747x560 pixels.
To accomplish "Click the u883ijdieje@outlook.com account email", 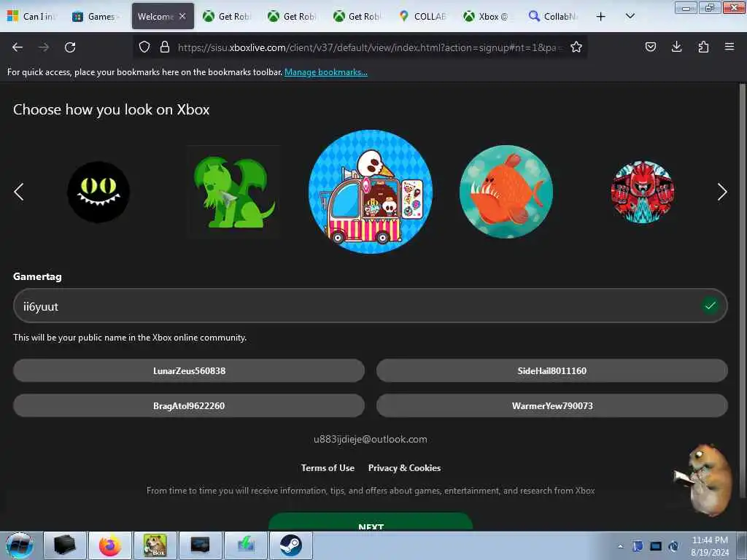I will coord(370,439).
